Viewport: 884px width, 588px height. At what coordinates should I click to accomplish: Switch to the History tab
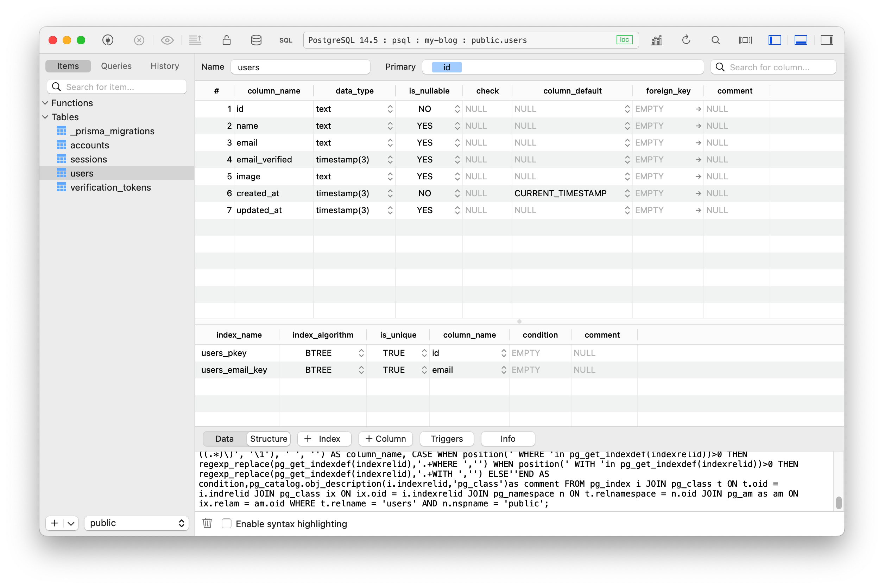click(x=165, y=66)
